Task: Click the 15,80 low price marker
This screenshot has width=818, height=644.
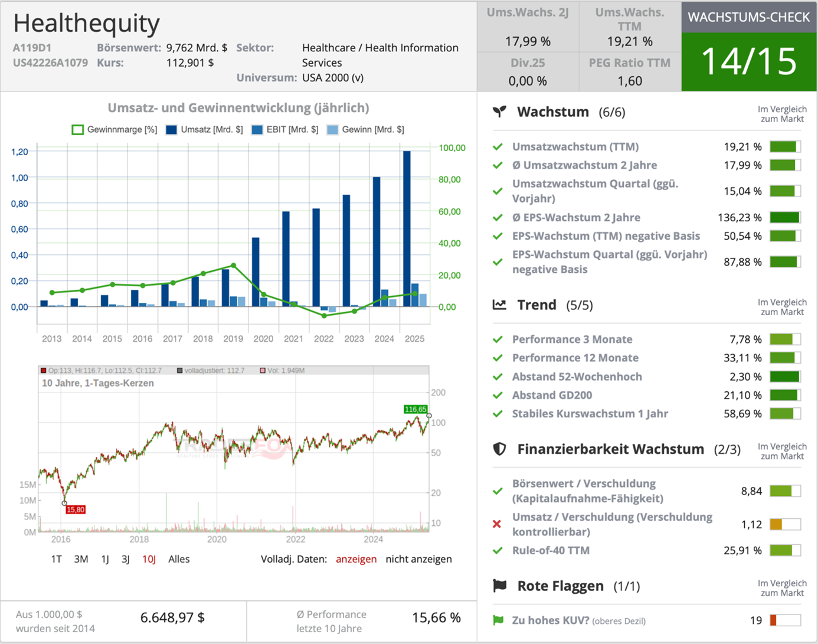Action: (76, 509)
